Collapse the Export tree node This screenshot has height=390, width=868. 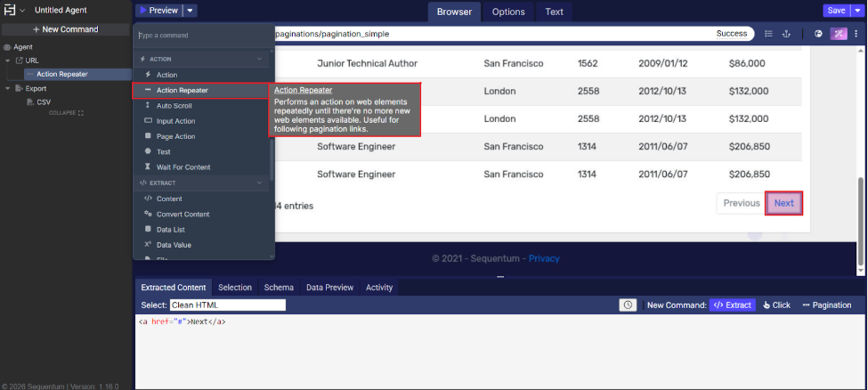(x=8, y=89)
